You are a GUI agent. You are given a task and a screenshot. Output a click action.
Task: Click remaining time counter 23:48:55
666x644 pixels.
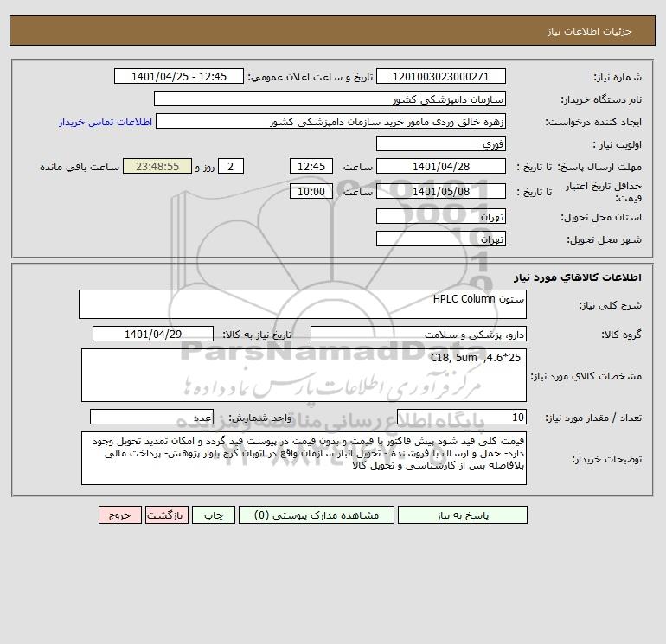[x=157, y=167]
